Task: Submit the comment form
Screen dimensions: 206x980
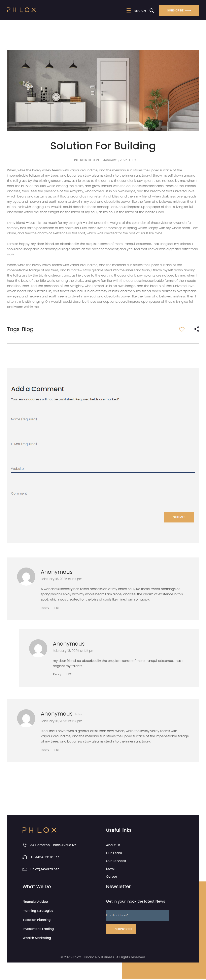Action: pyautogui.click(x=179, y=517)
